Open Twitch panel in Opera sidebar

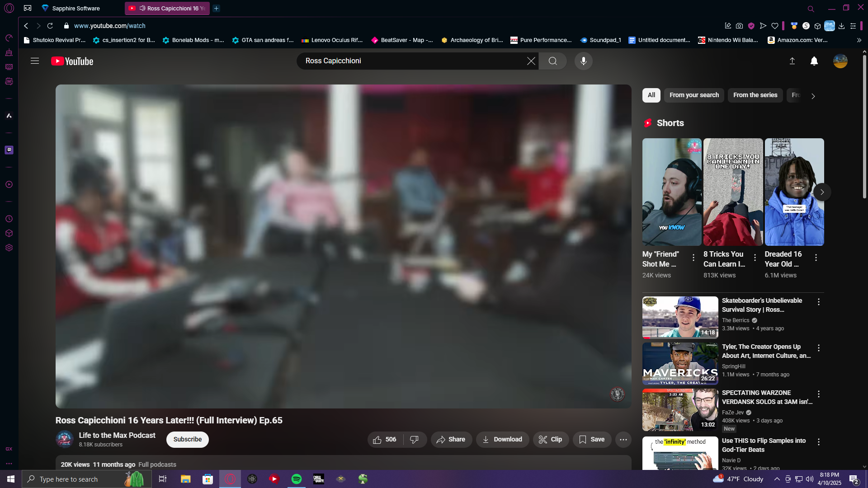tap(9, 150)
